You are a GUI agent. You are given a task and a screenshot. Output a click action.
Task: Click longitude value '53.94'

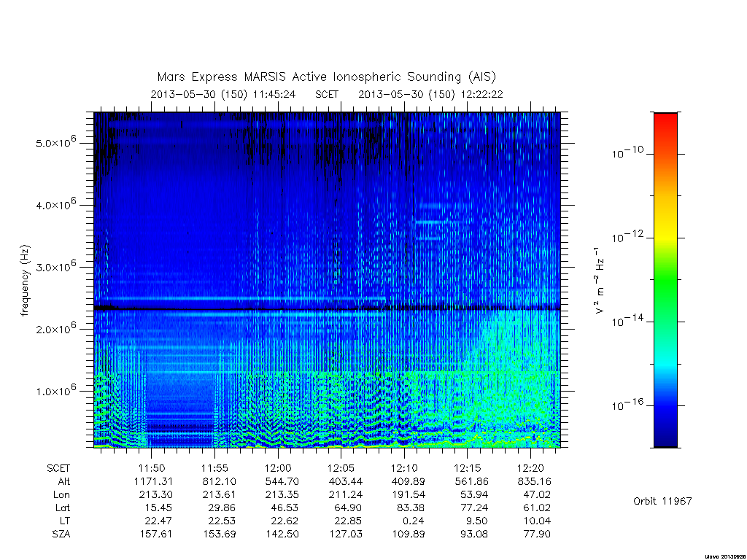[474, 495]
